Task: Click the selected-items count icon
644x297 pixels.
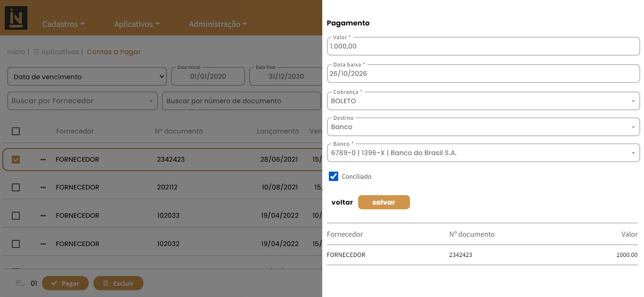Action: (x=20, y=283)
